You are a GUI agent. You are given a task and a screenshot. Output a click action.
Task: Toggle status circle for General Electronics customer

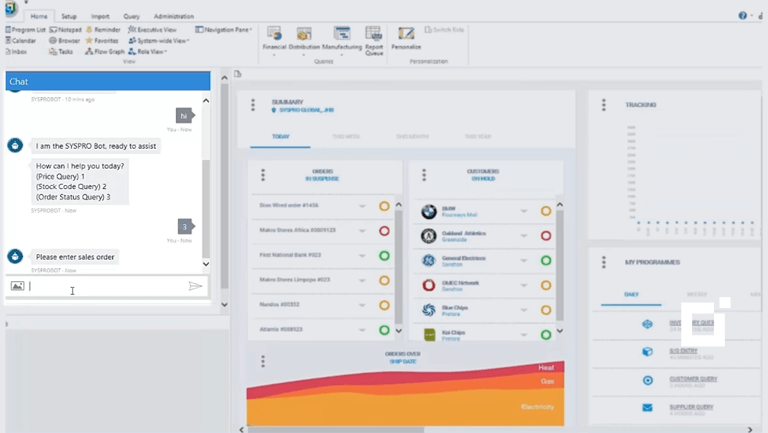[546, 261]
